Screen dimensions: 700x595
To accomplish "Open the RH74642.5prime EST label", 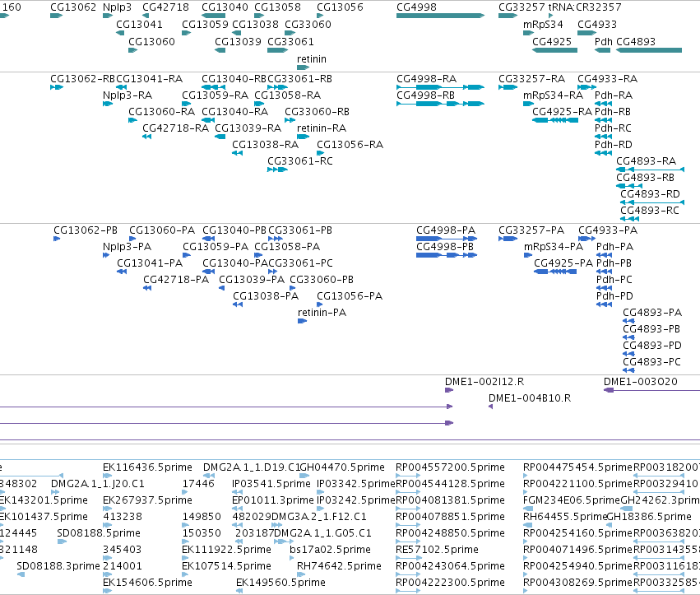I will click(x=339, y=566).
